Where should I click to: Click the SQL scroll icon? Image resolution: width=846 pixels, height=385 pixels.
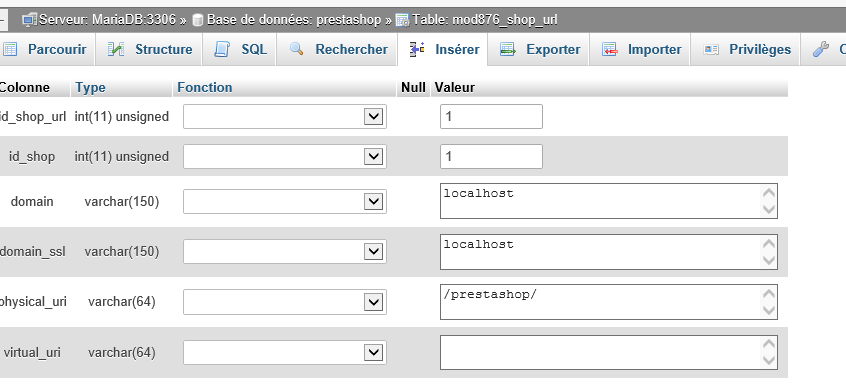(222, 50)
